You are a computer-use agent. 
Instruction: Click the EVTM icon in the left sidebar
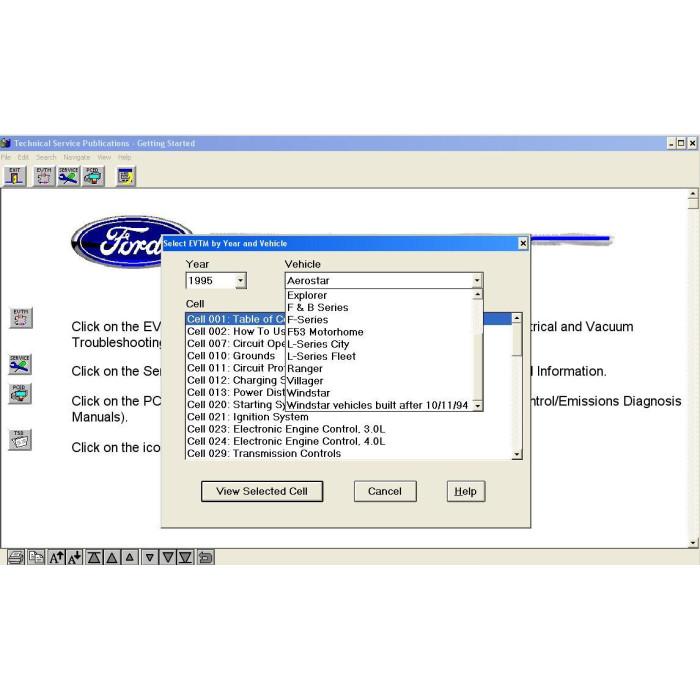click(x=21, y=317)
